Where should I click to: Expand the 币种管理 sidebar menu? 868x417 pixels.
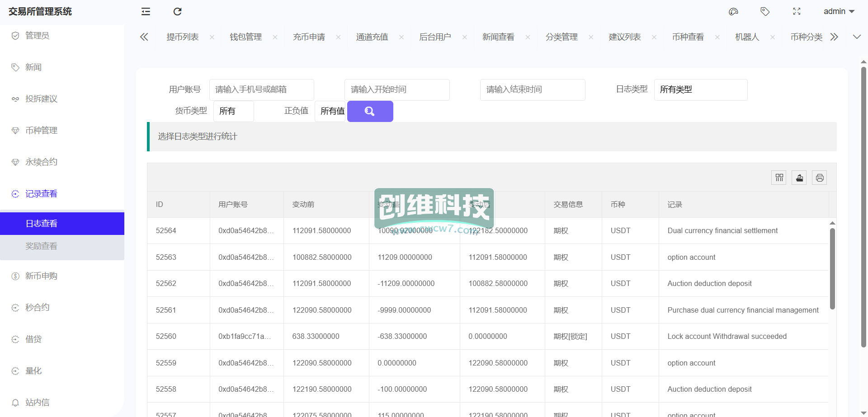pos(41,131)
